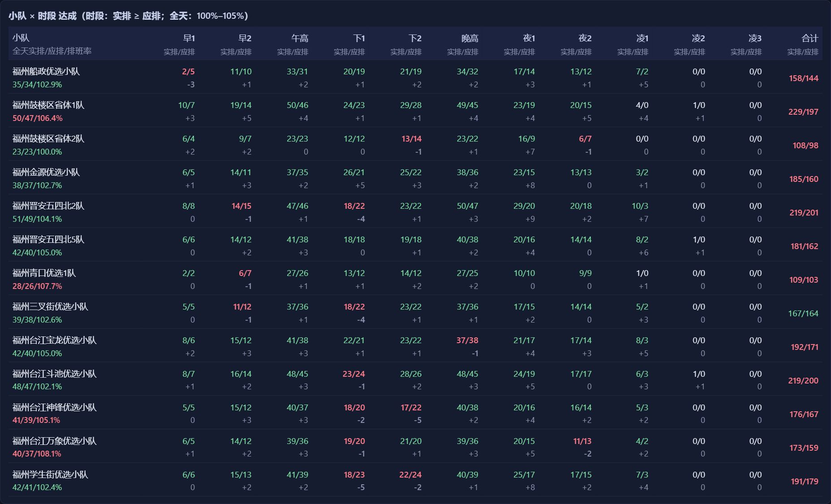Screen dimensions: 831x504
Task: Click the red 2/5 cell in 早1
Action: pos(189,72)
